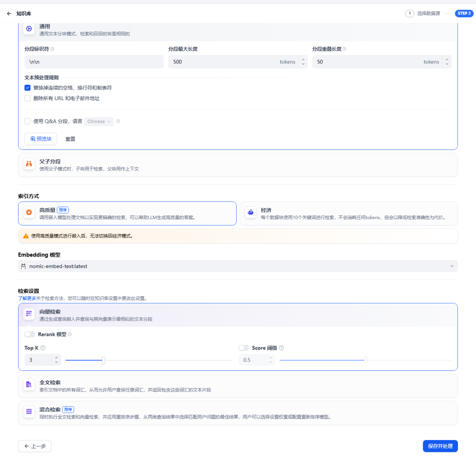Open the Chinese language dropdown
The image size is (476, 463).
pos(99,121)
